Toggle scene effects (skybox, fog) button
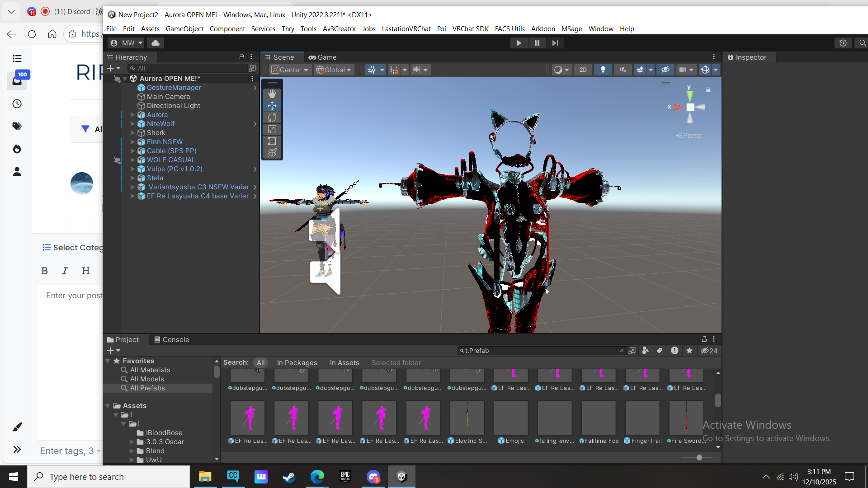This screenshot has height=488, width=868. 640,70
